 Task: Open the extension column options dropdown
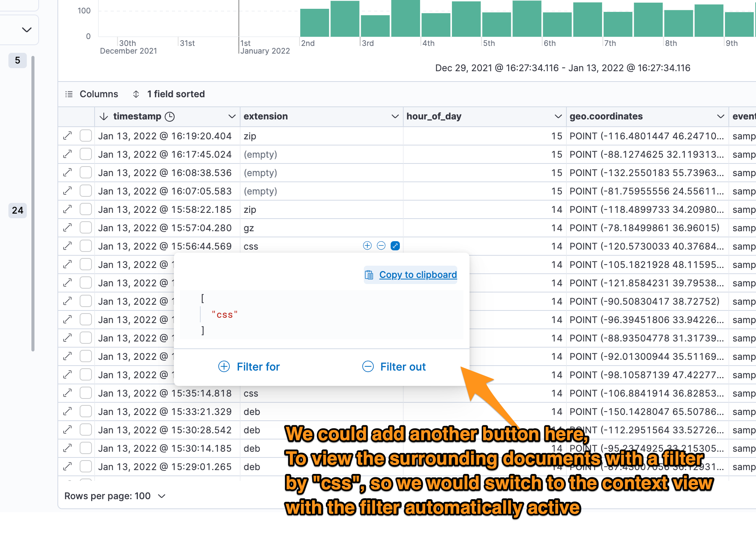click(x=395, y=116)
